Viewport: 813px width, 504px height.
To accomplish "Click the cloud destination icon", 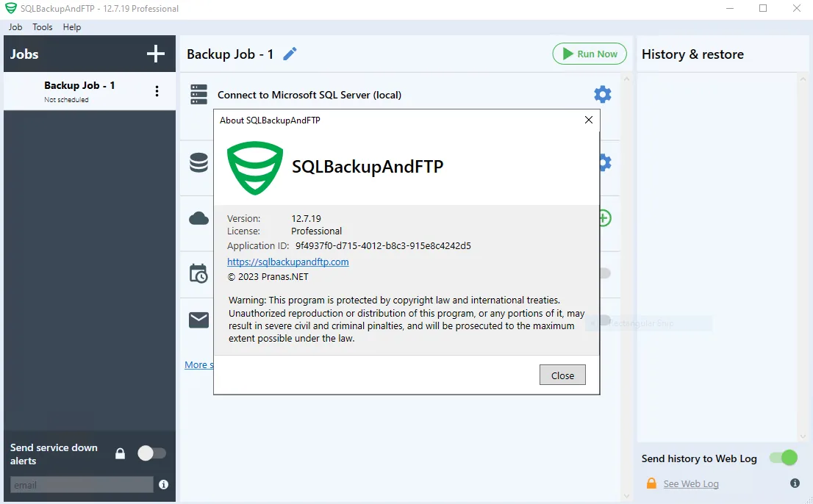I will (x=198, y=218).
